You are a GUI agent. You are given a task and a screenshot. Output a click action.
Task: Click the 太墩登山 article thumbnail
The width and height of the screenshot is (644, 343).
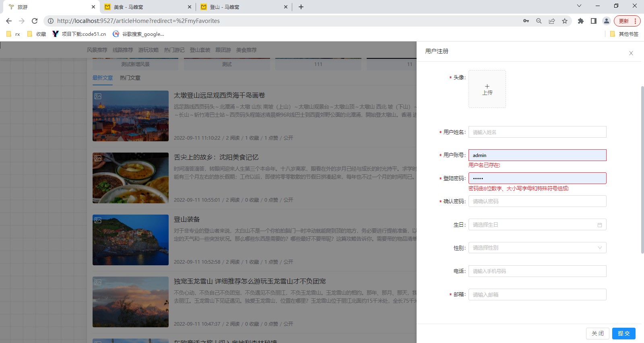130,116
